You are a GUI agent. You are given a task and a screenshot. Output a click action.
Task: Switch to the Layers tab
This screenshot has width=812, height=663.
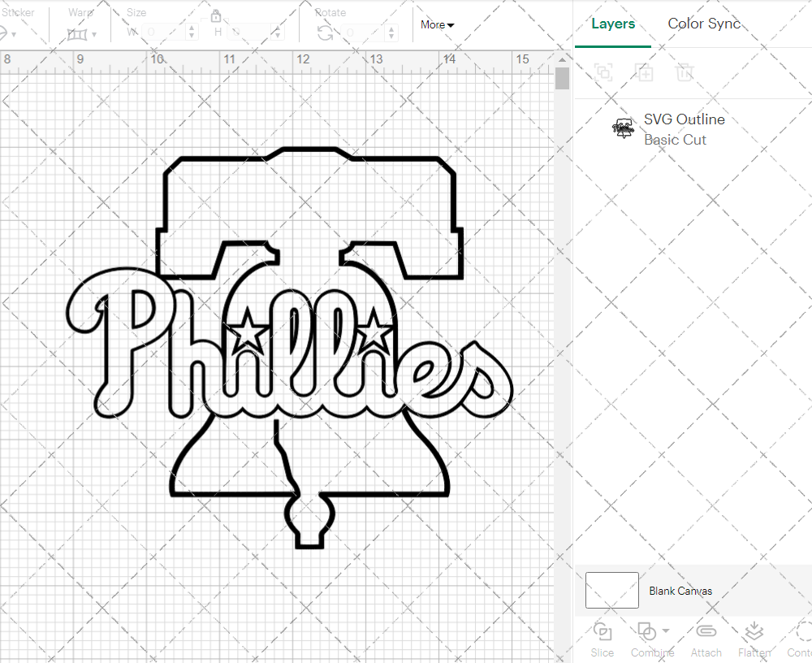(613, 24)
